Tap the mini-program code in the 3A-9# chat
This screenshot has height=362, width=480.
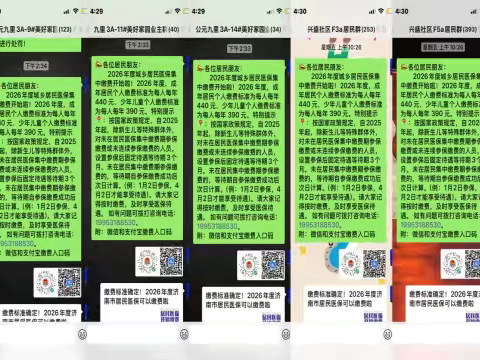(x=45, y=283)
